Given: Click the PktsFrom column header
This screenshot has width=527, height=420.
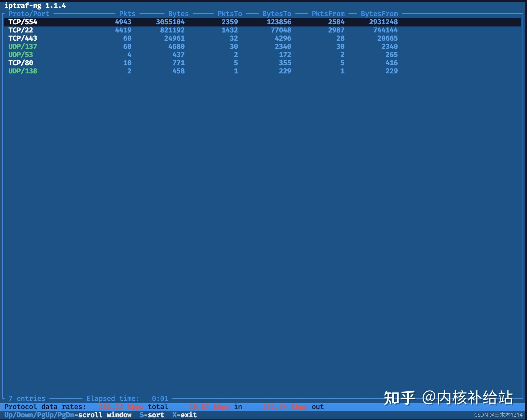Looking at the screenshot, I should 328,14.
